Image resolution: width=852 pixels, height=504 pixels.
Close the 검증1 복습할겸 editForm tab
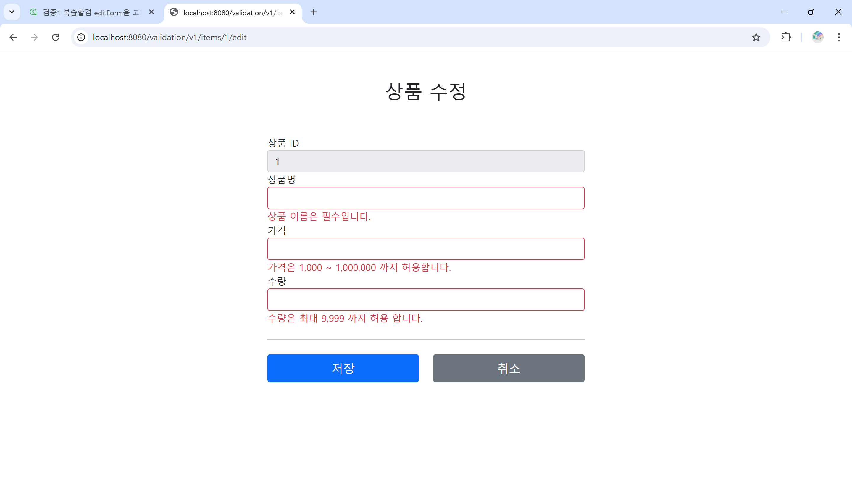click(x=151, y=12)
